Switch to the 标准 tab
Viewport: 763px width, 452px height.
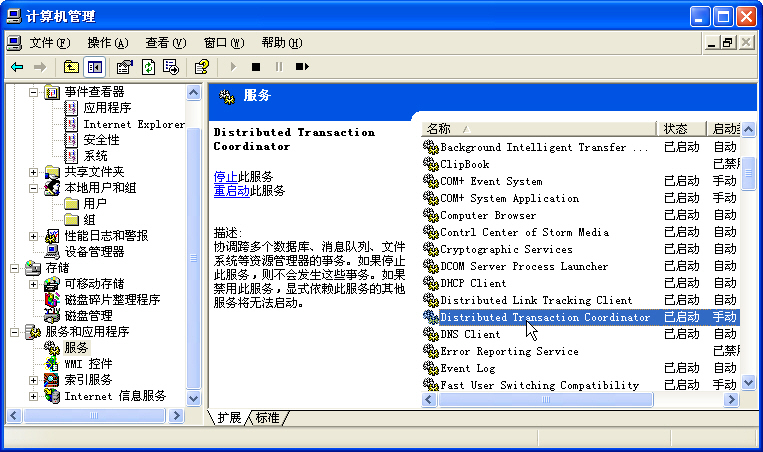pos(267,417)
